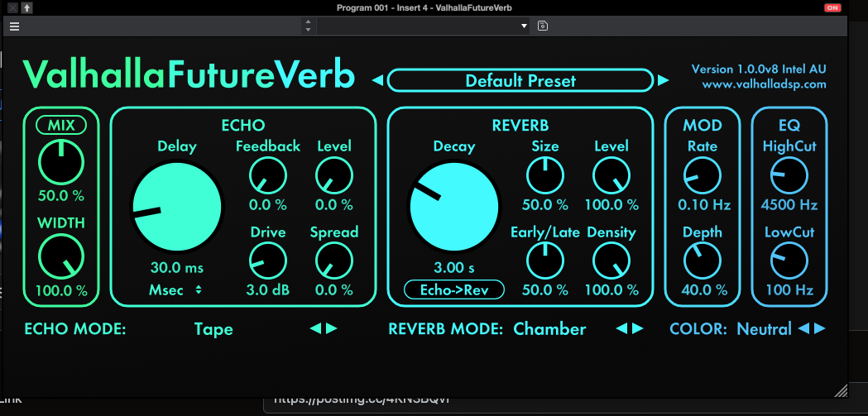Select the next Reverb Mode with the right arrow
Viewport: 868px width, 416px height.
[x=638, y=328]
